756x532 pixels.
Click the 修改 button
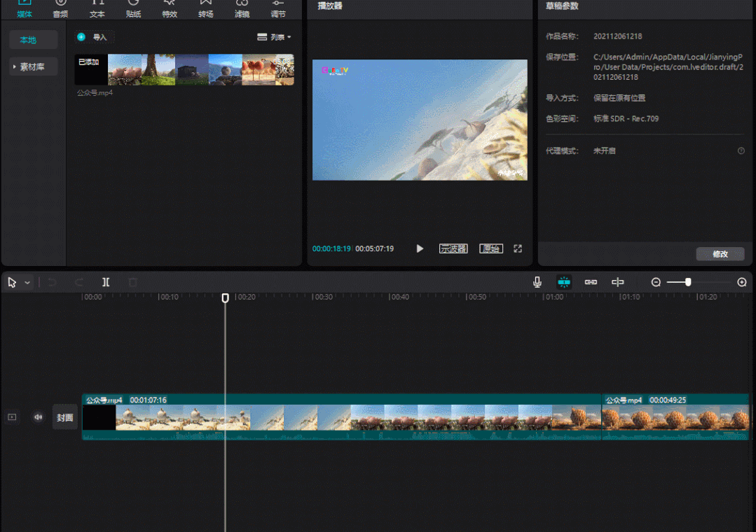click(x=720, y=254)
